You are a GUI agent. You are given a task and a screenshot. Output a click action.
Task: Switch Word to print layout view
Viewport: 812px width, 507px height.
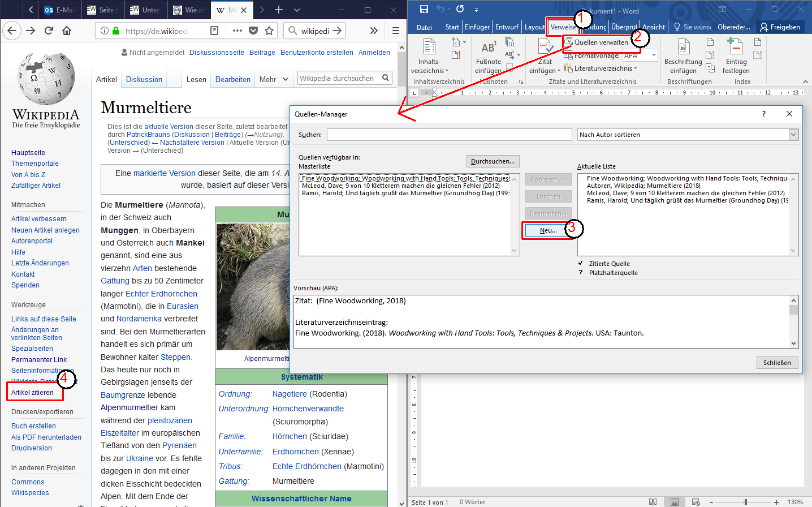coord(675,502)
